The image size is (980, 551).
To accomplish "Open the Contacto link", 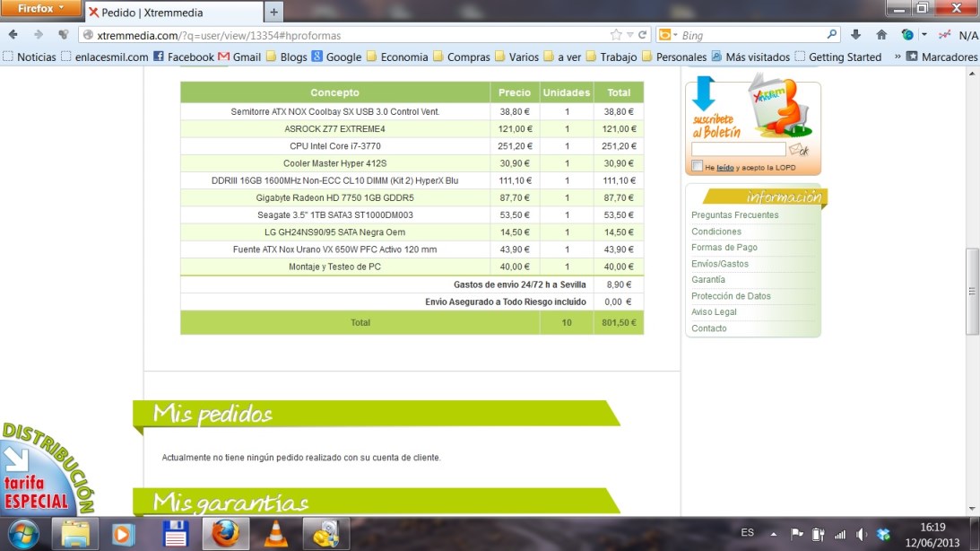I will pyautogui.click(x=708, y=328).
